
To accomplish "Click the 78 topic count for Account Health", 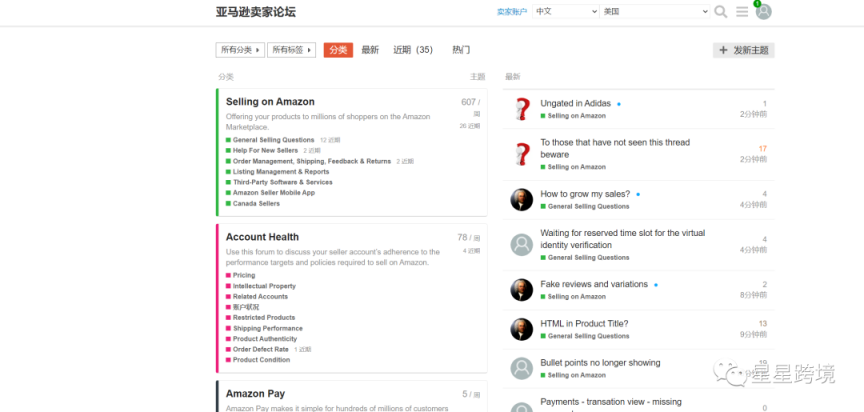I will (x=462, y=237).
